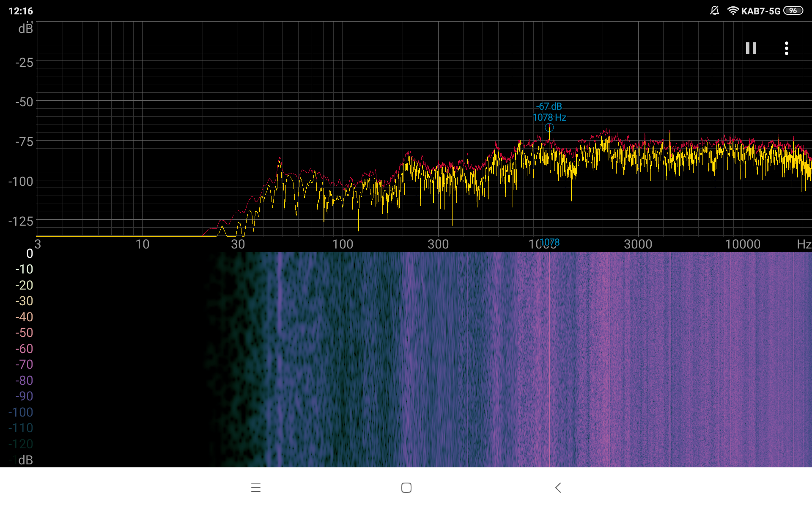Tap the dB unit label at top left
Image resolution: width=812 pixels, height=508 pixels.
(25, 29)
